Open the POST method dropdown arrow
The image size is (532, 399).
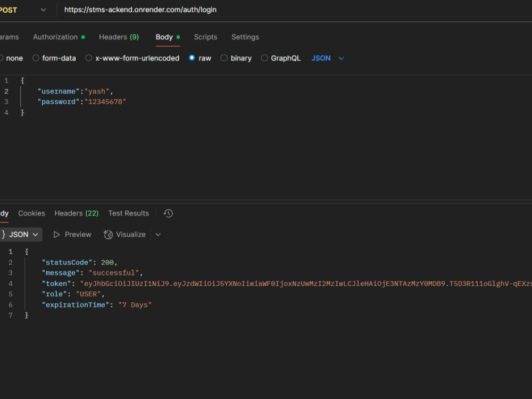pos(43,10)
